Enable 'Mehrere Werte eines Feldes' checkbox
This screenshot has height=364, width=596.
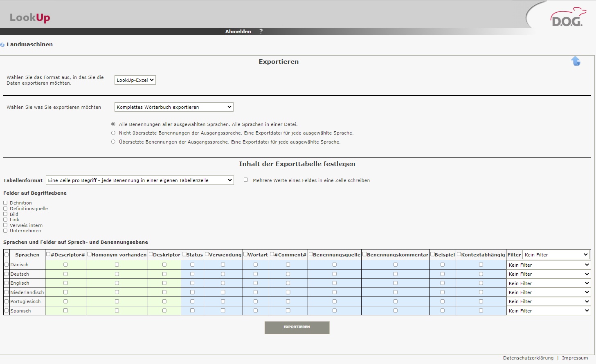pos(246,180)
